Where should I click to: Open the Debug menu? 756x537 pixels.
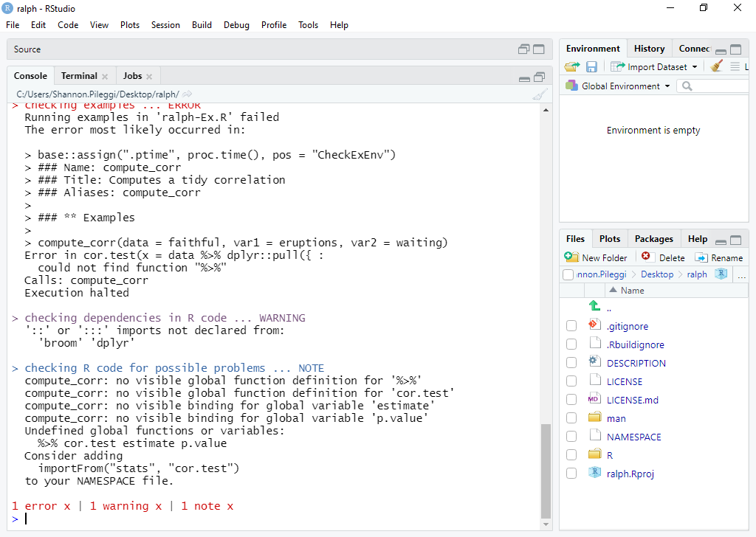coord(236,25)
